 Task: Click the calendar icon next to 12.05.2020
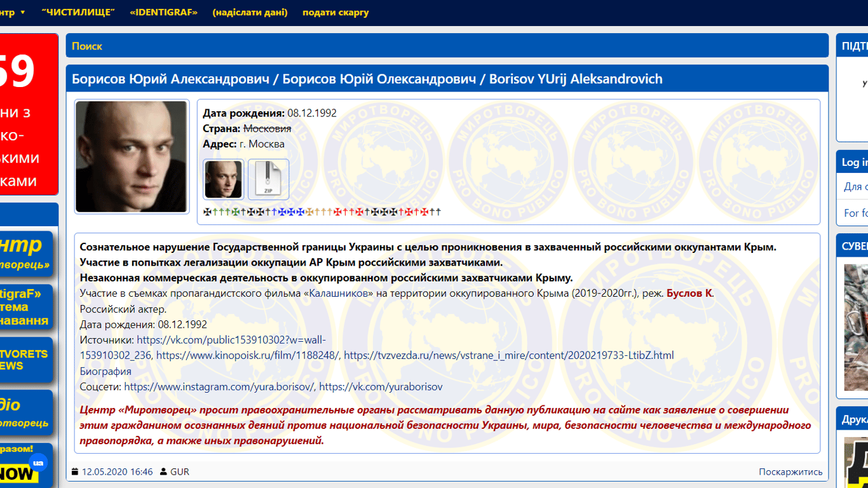click(75, 471)
